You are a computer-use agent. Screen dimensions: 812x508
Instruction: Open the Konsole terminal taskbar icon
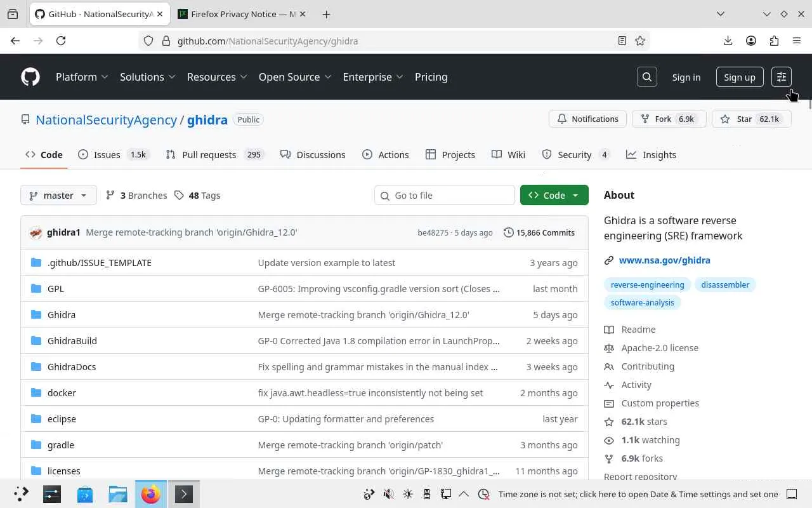coord(184,494)
